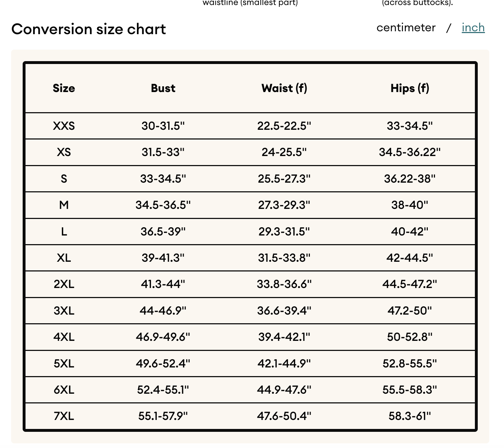This screenshot has width=504, height=448.
Task: Click bust value 34.5-36.5" for M
Action: pyautogui.click(x=163, y=205)
